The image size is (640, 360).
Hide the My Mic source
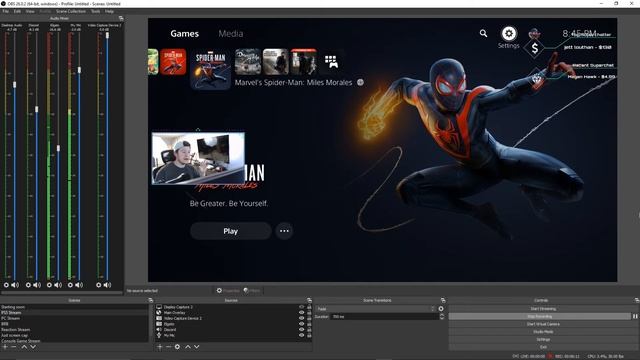click(302, 335)
